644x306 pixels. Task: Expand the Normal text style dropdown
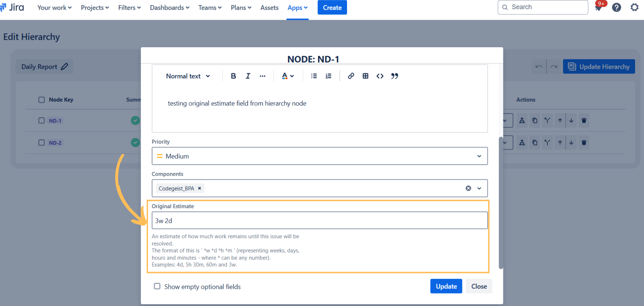pos(188,76)
